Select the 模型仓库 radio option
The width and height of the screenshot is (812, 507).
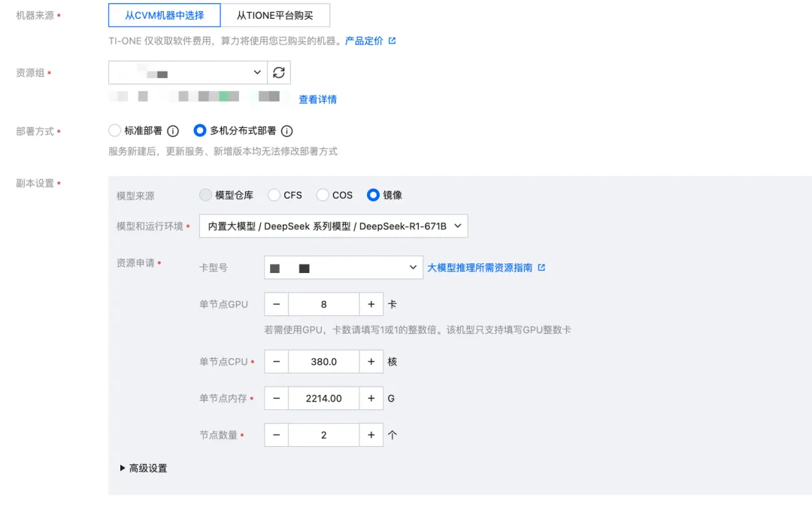coord(206,194)
